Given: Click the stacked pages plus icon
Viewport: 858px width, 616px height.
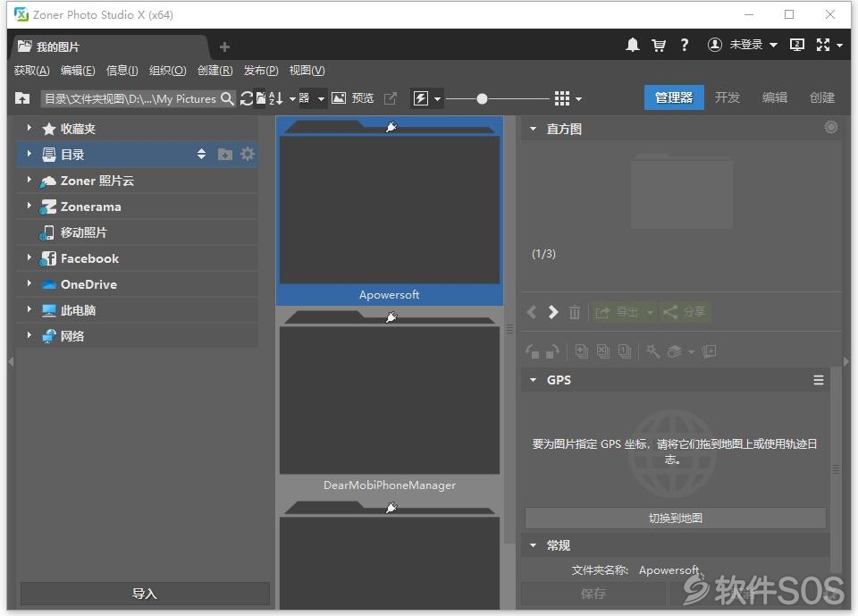Looking at the screenshot, I should click(x=582, y=351).
